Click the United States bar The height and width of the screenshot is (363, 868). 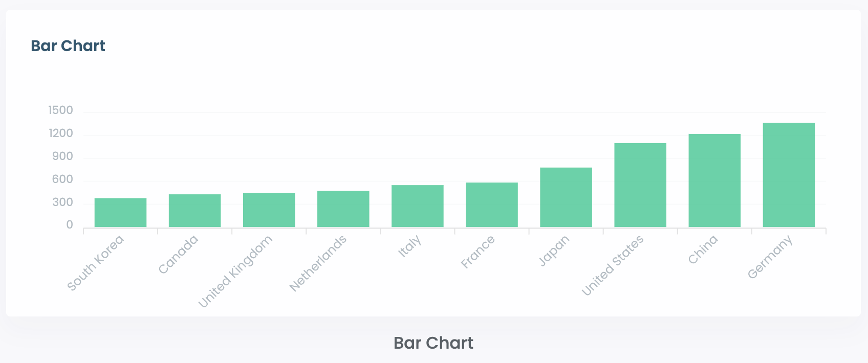pos(640,185)
